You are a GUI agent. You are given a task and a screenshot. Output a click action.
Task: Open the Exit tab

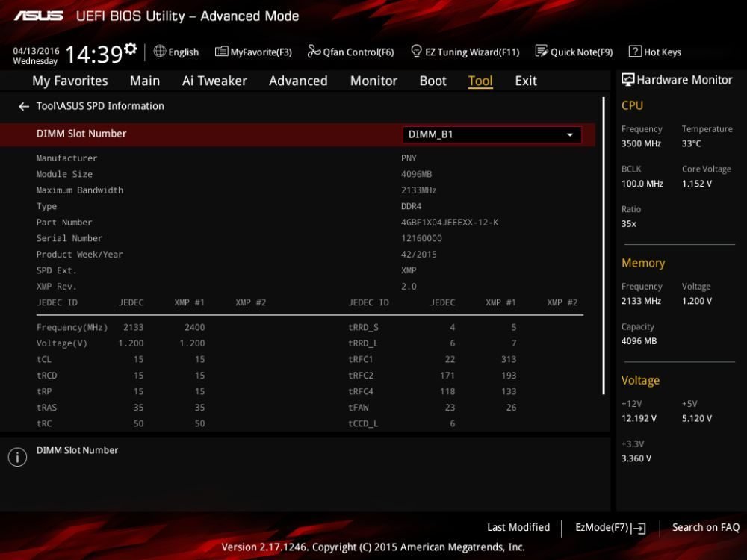click(525, 81)
